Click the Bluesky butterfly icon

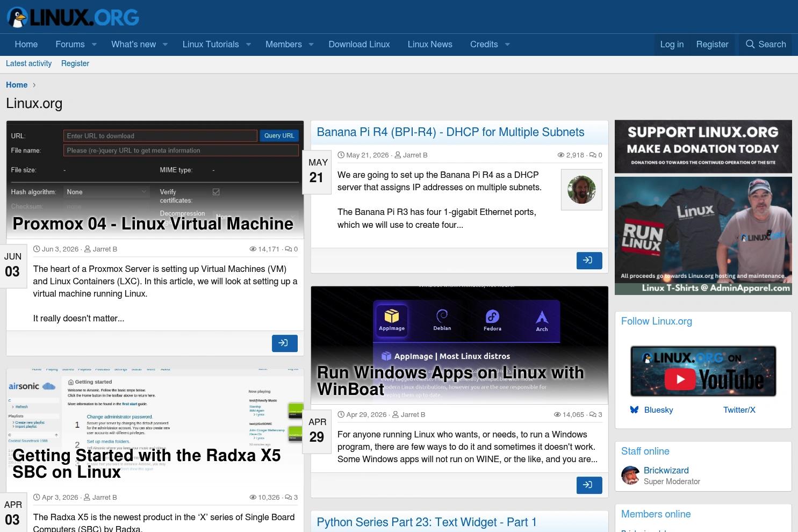pos(634,410)
